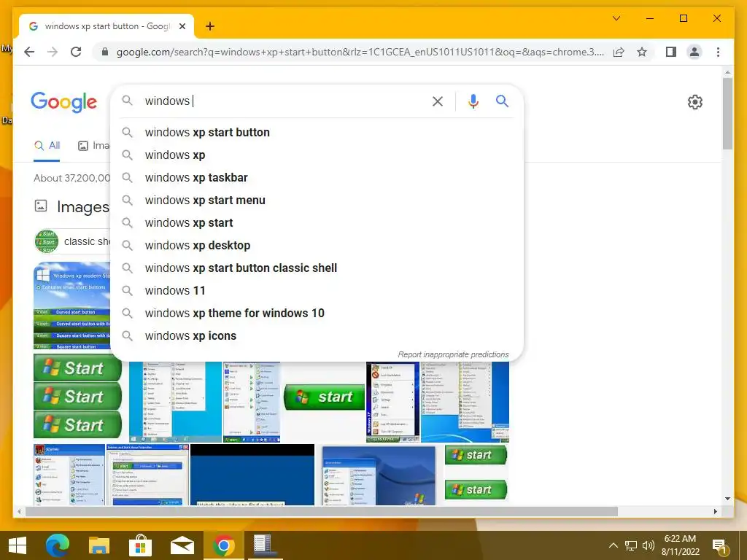Switch to the All results tab
Screen dimensions: 747x560
pos(47,146)
